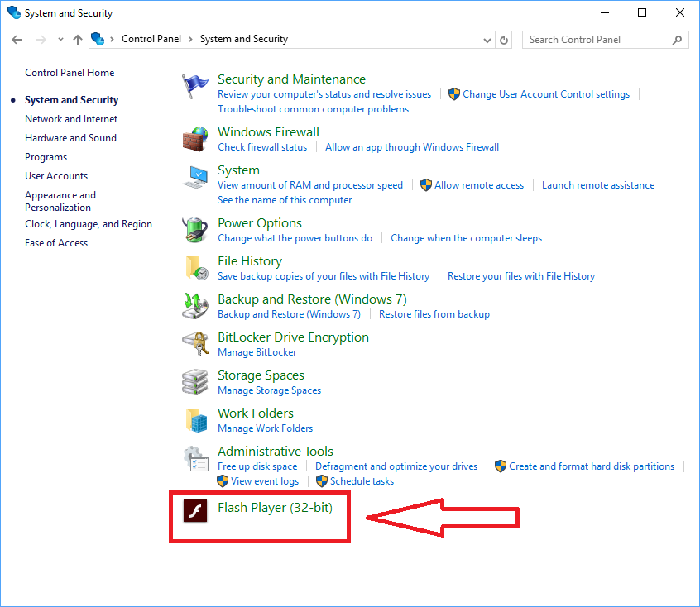Expand the chevron after Control Panel breadcrumb

coord(190,39)
